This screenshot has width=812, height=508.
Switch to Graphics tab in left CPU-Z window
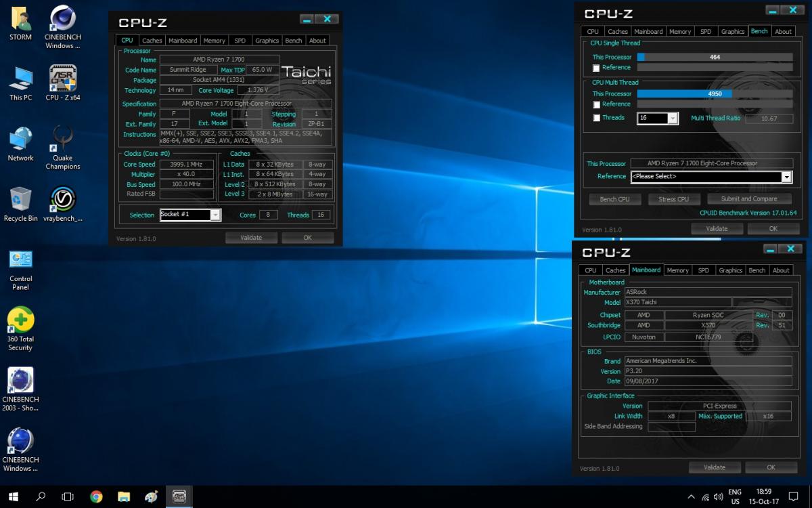tap(267, 41)
